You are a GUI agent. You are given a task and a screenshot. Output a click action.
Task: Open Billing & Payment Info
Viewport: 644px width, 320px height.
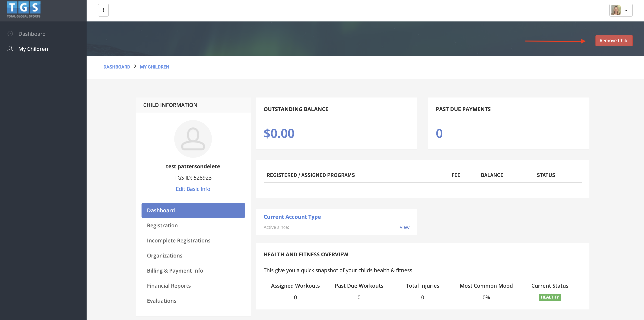pos(175,270)
